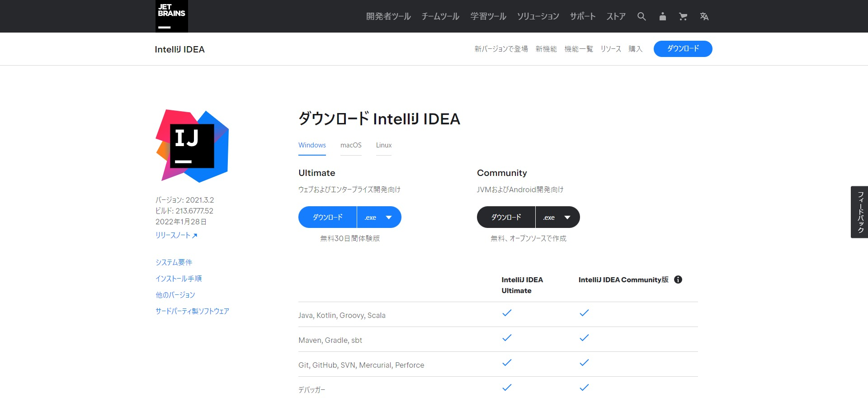
Task: Click the blue ダウンロード button in subheader
Action: pyautogui.click(x=683, y=49)
